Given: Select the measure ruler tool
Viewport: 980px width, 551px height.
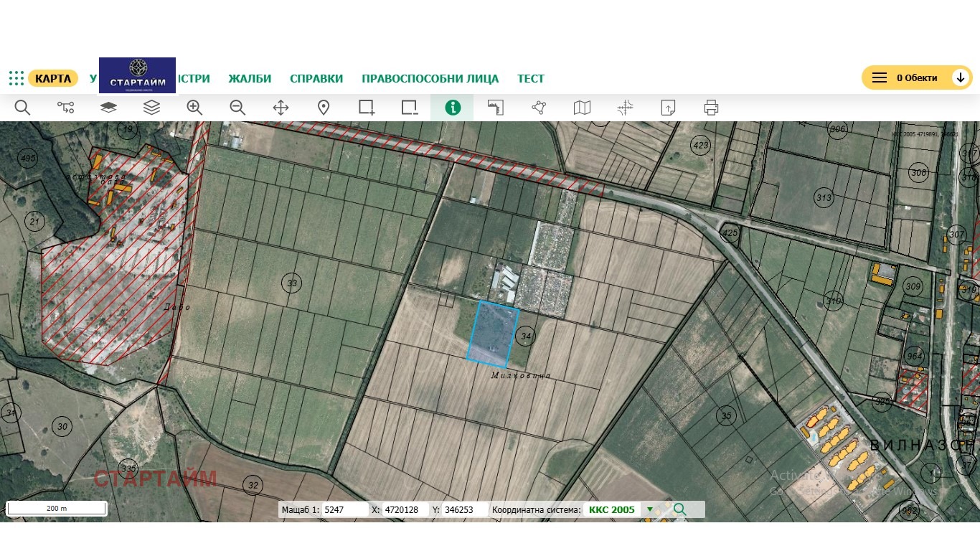Looking at the screenshot, I should click(496, 108).
